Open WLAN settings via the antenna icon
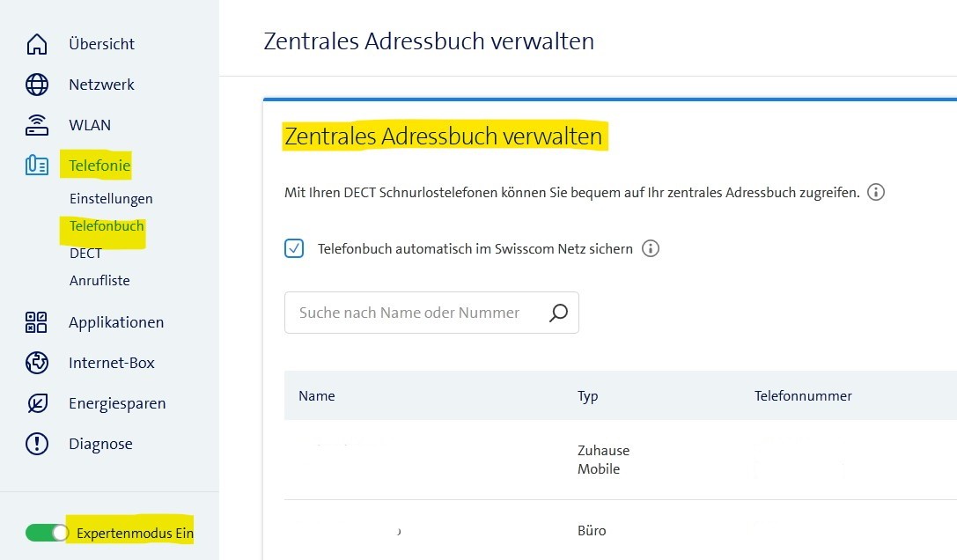The image size is (957, 560). point(35,124)
